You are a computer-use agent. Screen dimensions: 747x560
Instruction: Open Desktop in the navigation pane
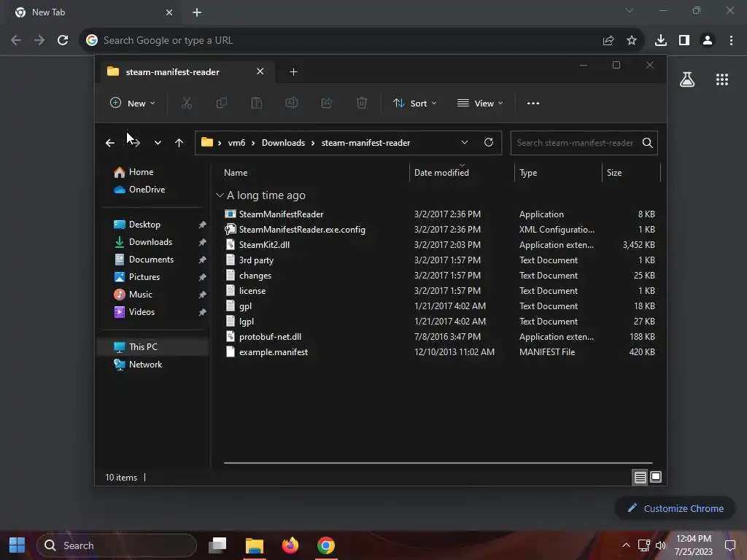tap(144, 225)
